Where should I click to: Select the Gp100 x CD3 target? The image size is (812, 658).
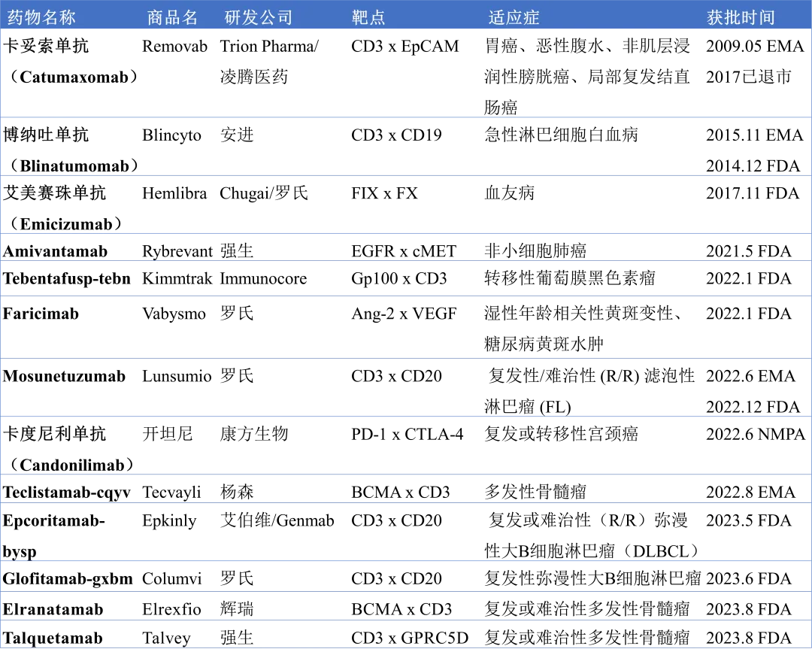(398, 279)
